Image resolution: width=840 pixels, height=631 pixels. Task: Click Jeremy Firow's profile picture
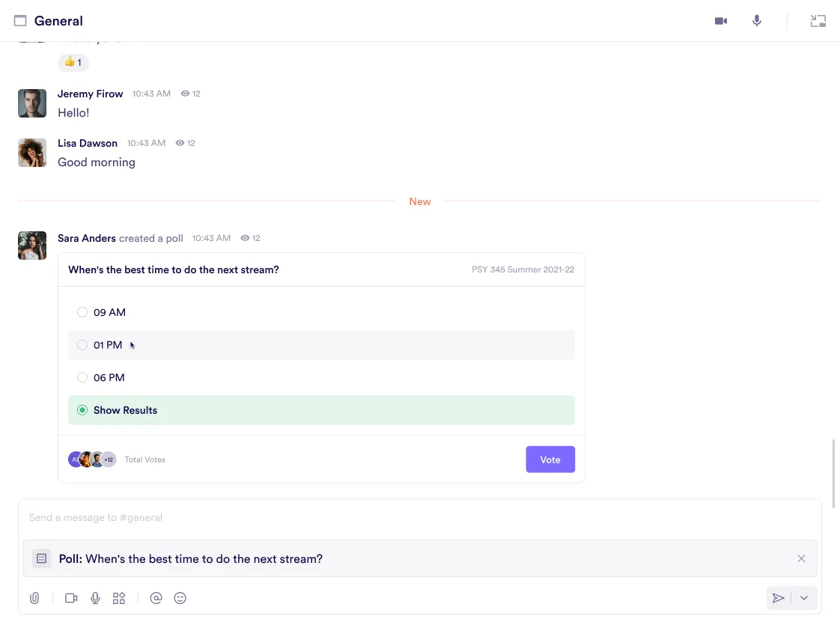click(x=32, y=103)
